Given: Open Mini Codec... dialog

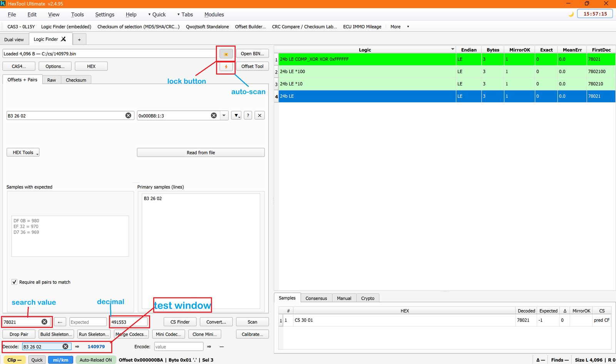Looking at the screenshot, I should tap(169, 334).
